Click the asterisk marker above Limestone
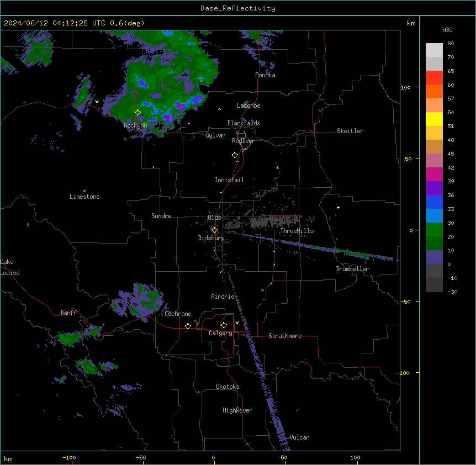 coord(84,191)
